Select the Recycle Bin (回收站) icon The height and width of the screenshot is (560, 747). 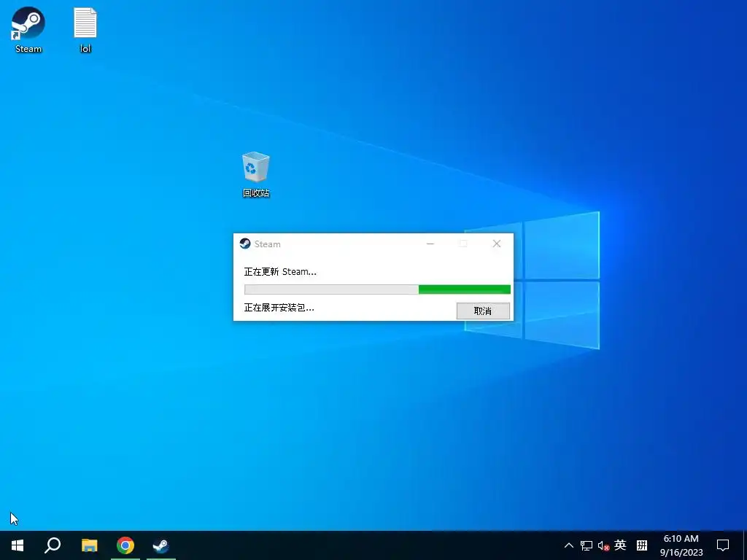click(x=256, y=174)
